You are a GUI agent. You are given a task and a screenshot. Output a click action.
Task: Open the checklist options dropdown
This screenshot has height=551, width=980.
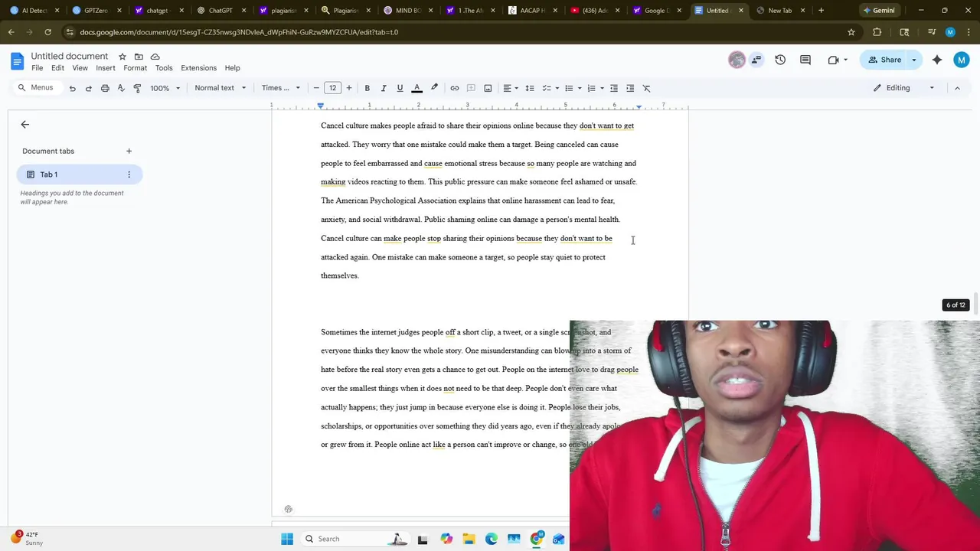tap(551, 88)
